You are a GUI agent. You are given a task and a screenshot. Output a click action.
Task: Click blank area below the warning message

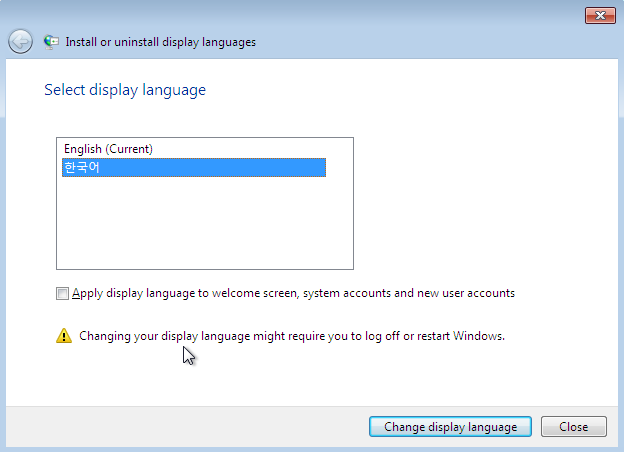pos(312,376)
